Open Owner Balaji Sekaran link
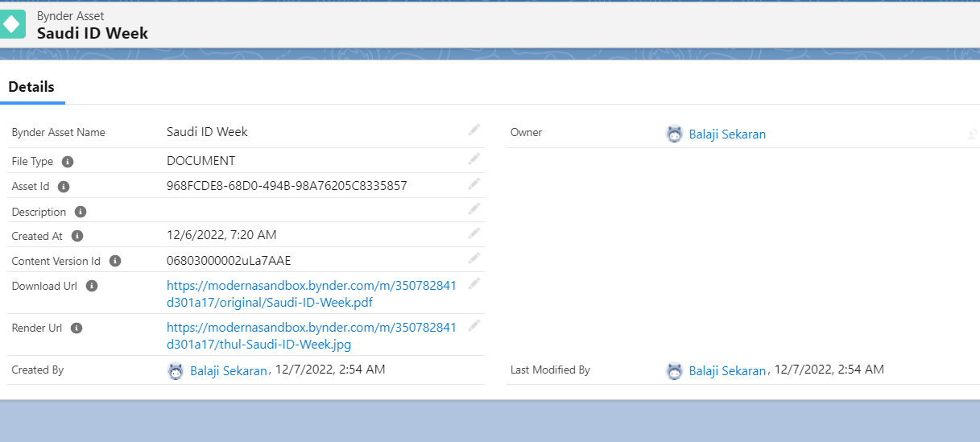This screenshot has height=442, width=980. click(x=727, y=134)
